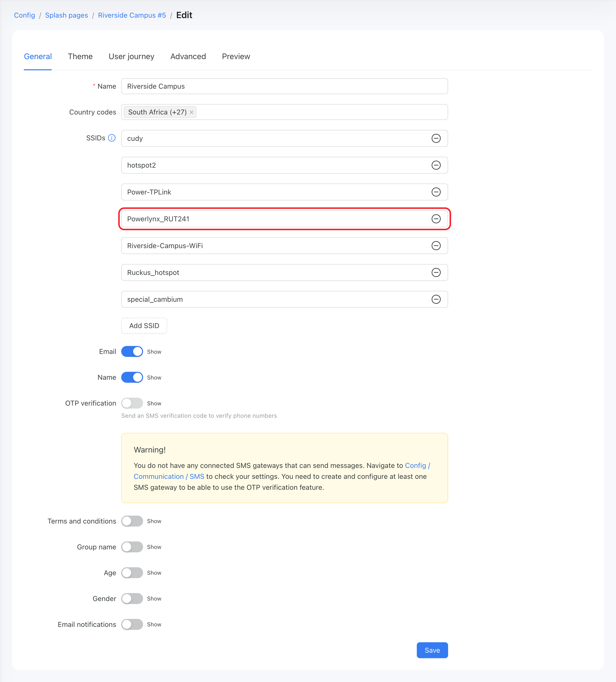Go to Config breadcrumb link
616x682 pixels.
click(24, 15)
